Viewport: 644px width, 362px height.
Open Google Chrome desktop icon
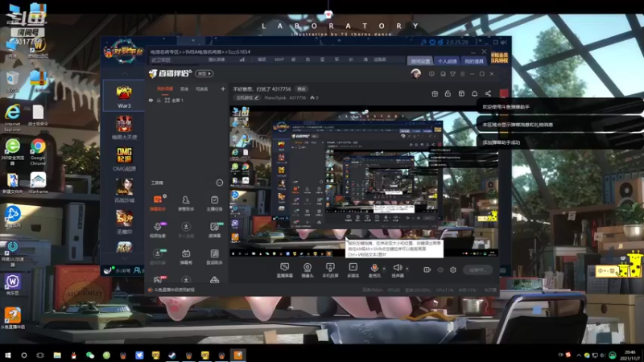(38, 152)
